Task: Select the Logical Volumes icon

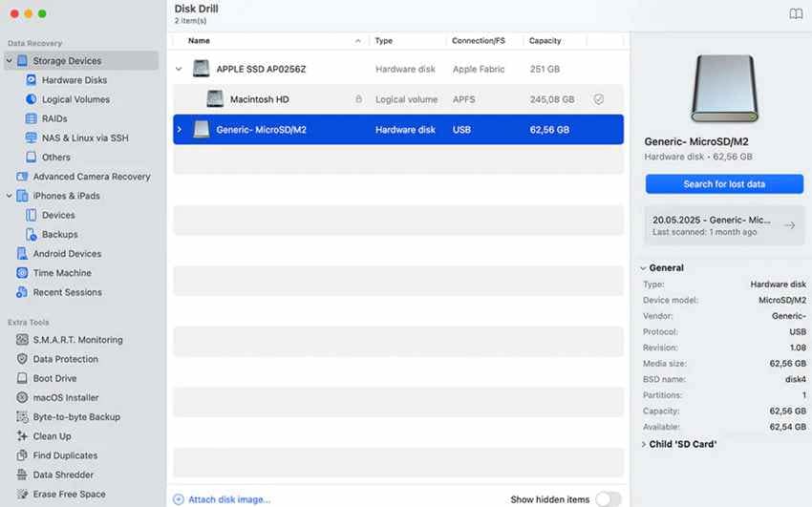Action: 32,98
